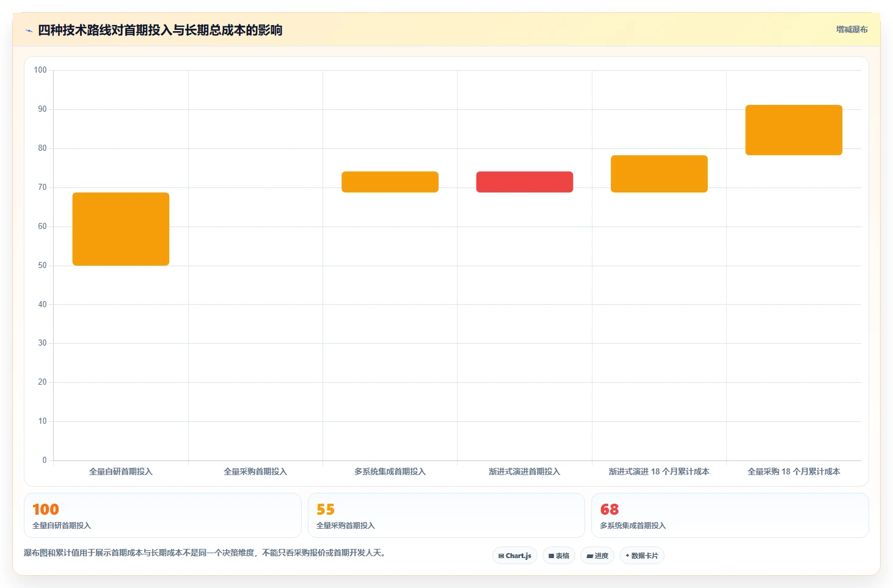Click the waterfall chart icon beside the title
Screen dimensions: 893x588
coord(29,31)
